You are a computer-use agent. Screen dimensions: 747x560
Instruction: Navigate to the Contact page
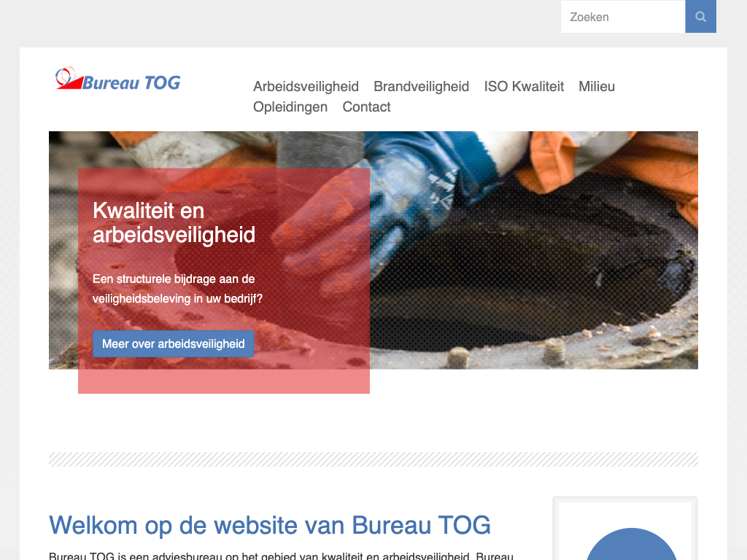pyautogui.click(x=366, y=107)
